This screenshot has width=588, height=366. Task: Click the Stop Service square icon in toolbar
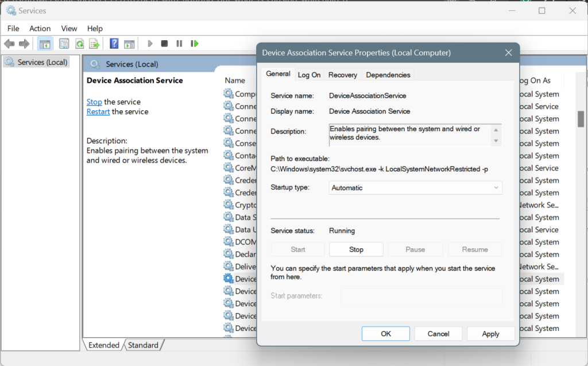(164, 44)
